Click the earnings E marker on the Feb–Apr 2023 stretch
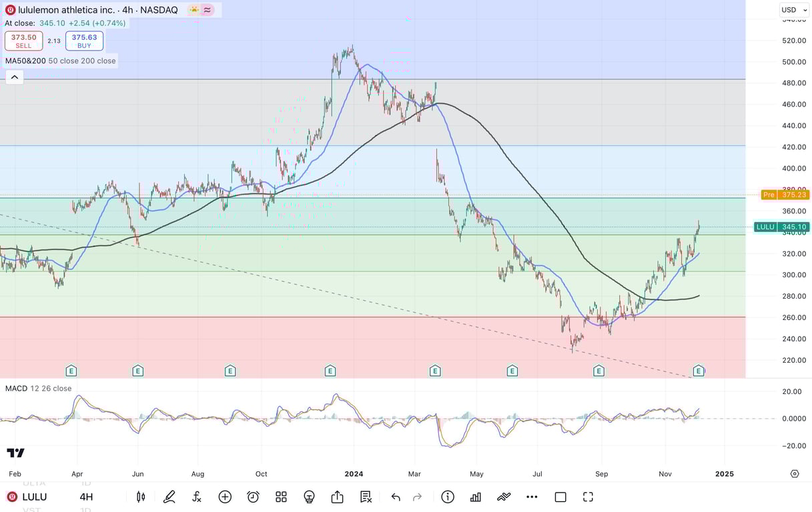 click(71, 371)
